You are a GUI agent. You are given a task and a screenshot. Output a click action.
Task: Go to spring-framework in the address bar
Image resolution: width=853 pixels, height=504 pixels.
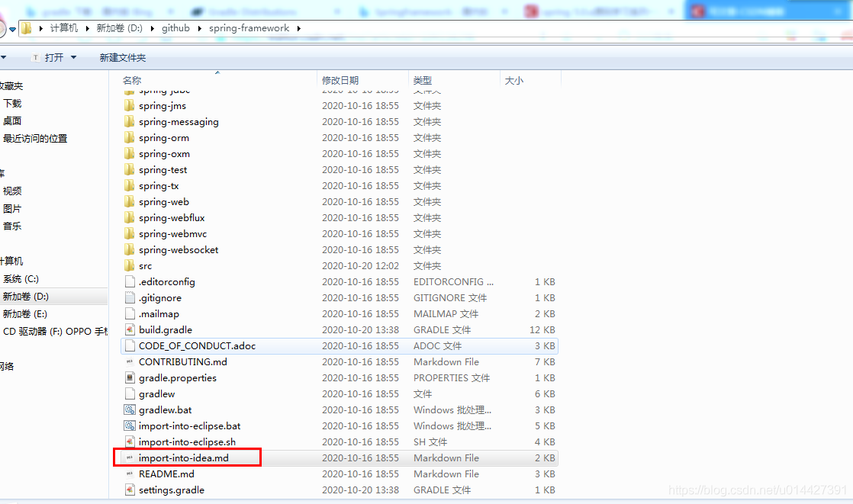point(249,28)
